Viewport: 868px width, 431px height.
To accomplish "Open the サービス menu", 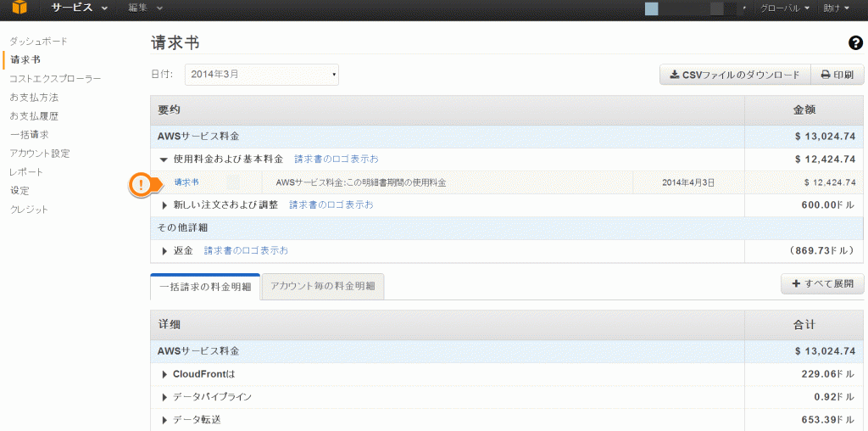I will pyautogui.click(x=79, y=8).
